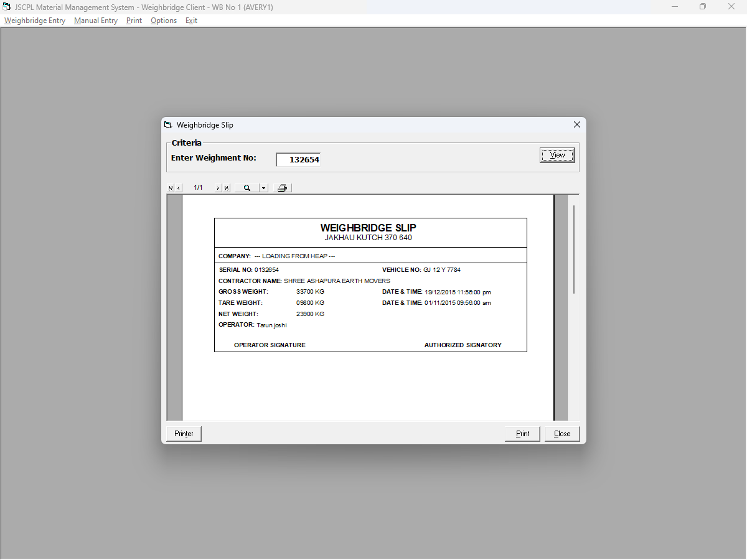Open the zoom level dropdown arrow
Image resolution: width=747 pixels, height=560 pixels.
(x=263, y=187)
